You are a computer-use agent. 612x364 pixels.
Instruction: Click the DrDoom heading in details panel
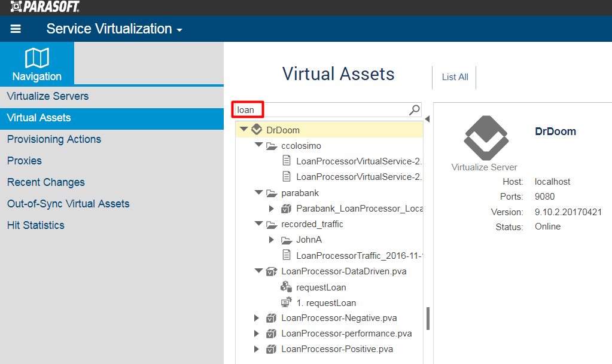pyautogui.click(x=555, y=131)
